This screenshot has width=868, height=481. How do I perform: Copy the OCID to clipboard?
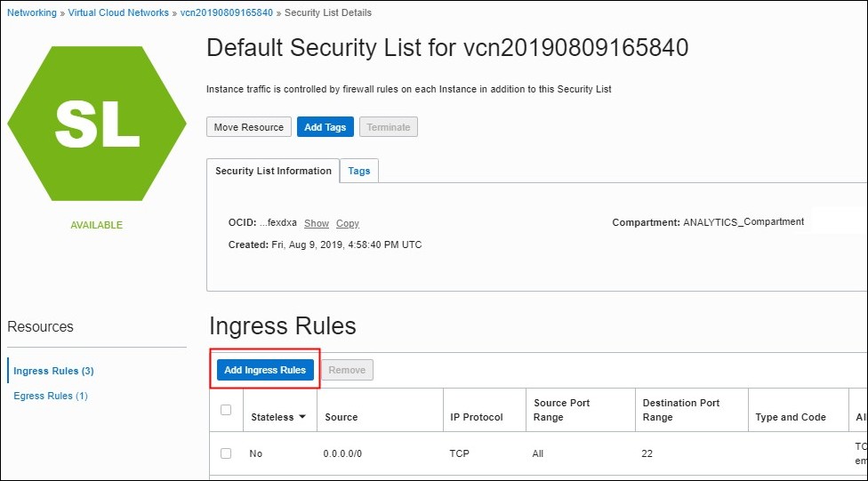tap(348, 223)
